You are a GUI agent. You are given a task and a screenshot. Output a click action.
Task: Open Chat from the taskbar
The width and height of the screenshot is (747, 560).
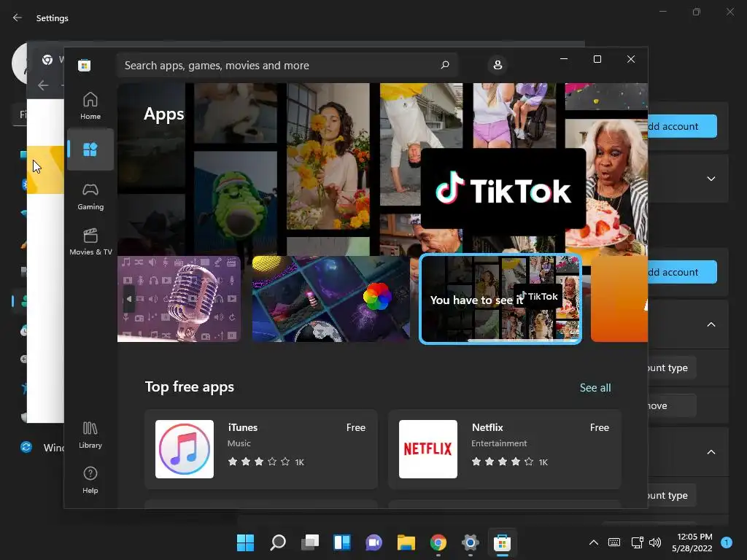(374, 542)
